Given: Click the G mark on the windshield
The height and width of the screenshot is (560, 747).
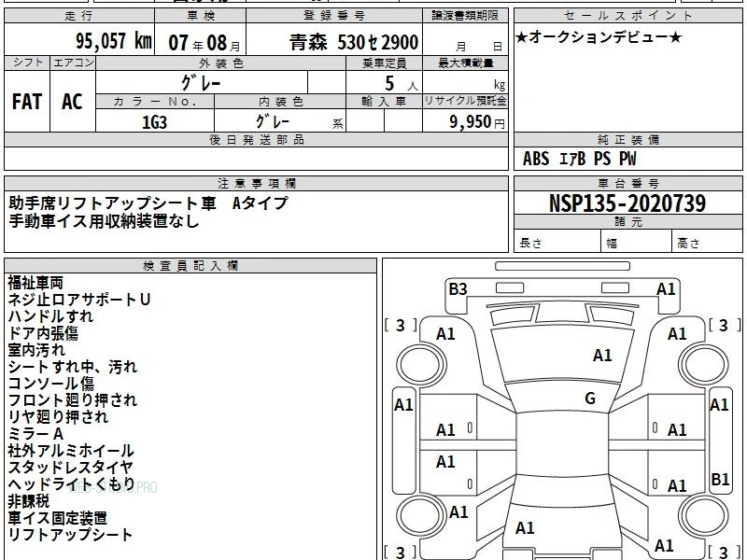Looking at the screenshot, I should click(590, 399).
